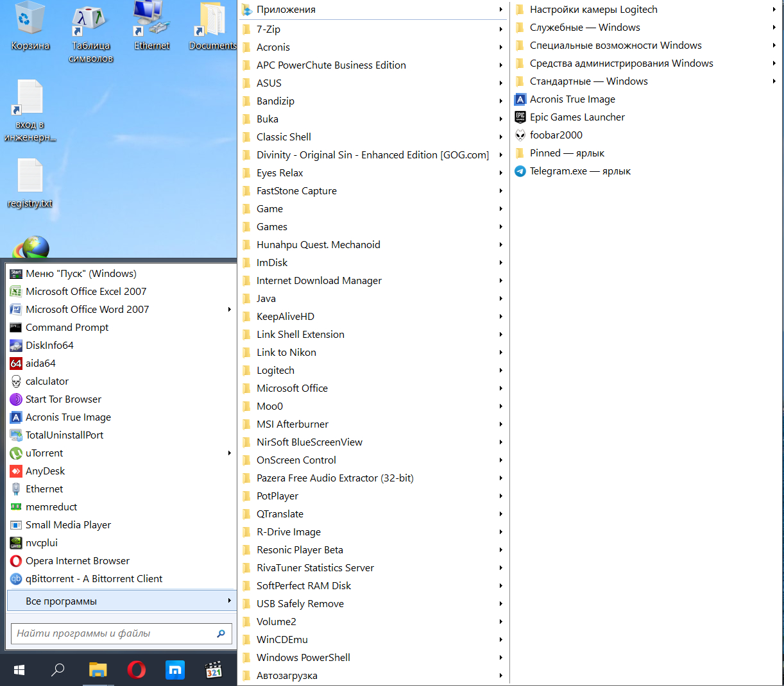Click the Таблица символов desktop shortcut
The image size is (784, 686).
point(92,33)
